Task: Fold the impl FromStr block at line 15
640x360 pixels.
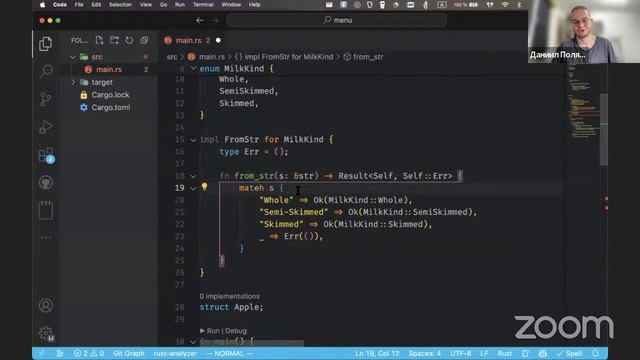Action: [x=193, y=140]
